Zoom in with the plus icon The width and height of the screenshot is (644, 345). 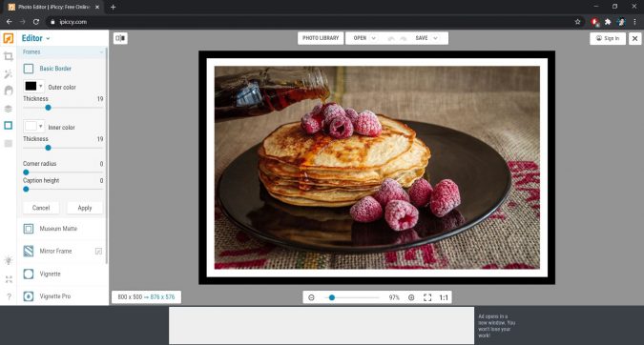[411, 297]
